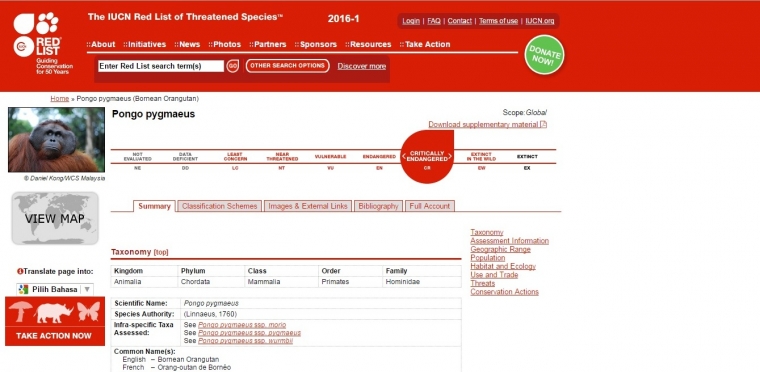Open the Resources menu
760x372 pixels.
368,44
